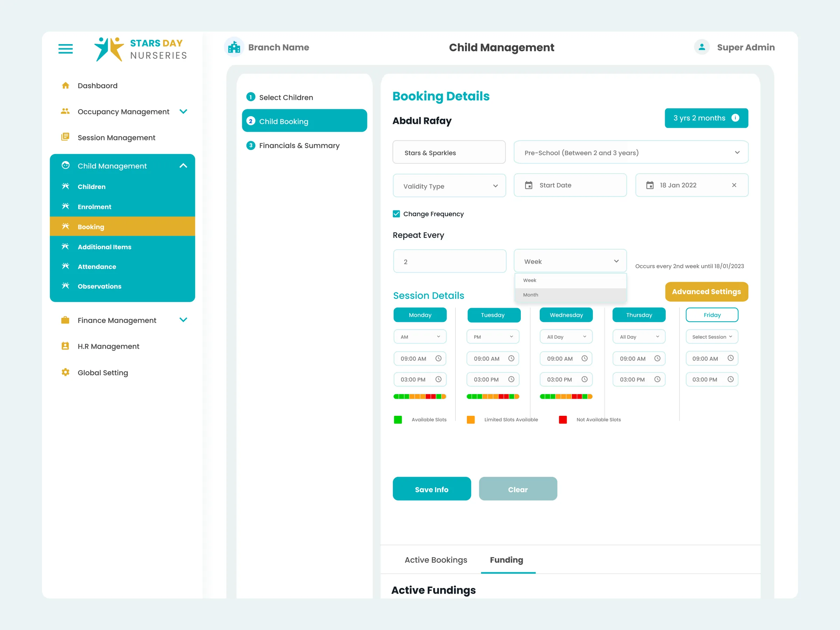This screenshot has height=630, width=840.
Task: Click Wednesday 09:00 AM clock icon
Action: pos(584,358)
